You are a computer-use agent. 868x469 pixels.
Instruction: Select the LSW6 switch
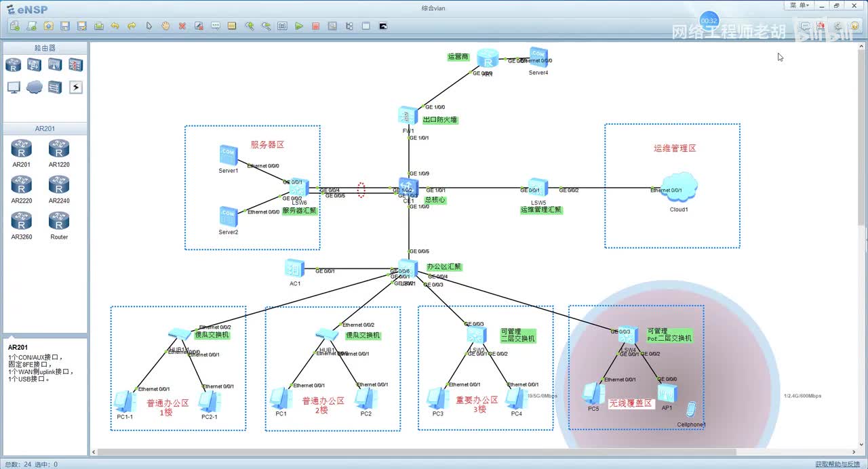299,188
